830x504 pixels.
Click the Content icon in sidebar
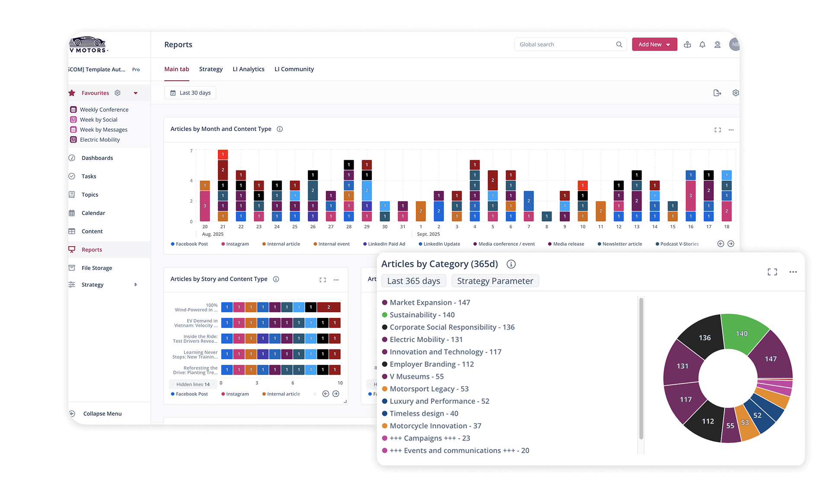(x=72, y=231)
